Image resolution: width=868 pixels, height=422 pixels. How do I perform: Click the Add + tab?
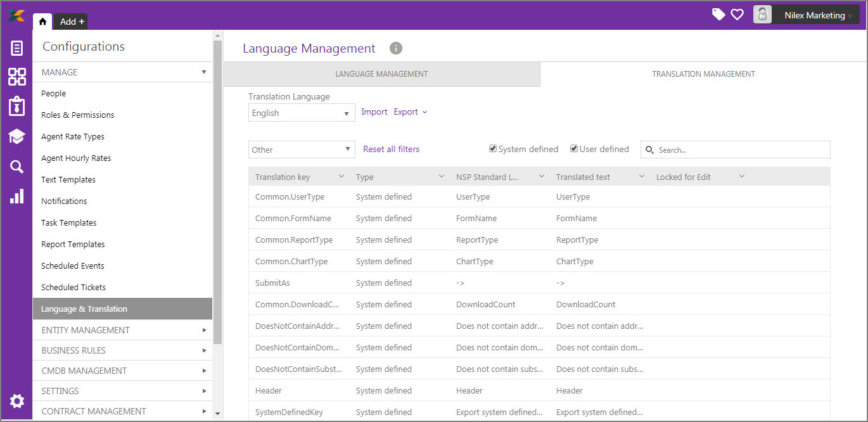70,22
